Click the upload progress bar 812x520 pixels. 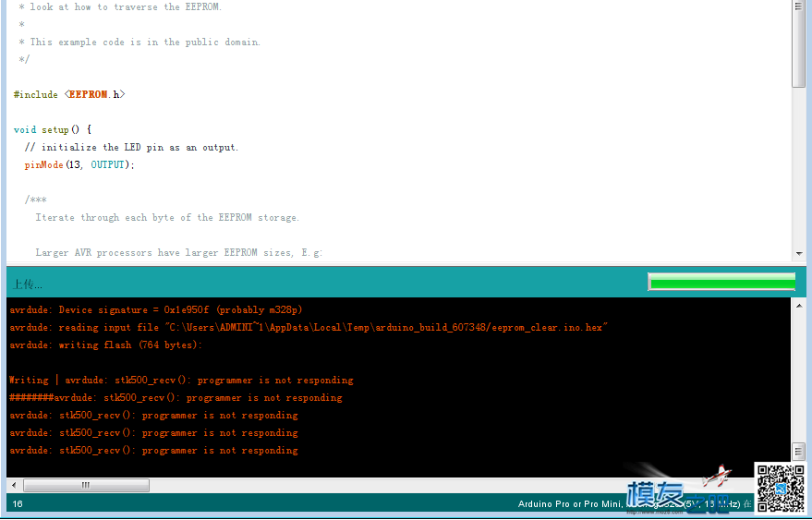click(x=721, y=282)
